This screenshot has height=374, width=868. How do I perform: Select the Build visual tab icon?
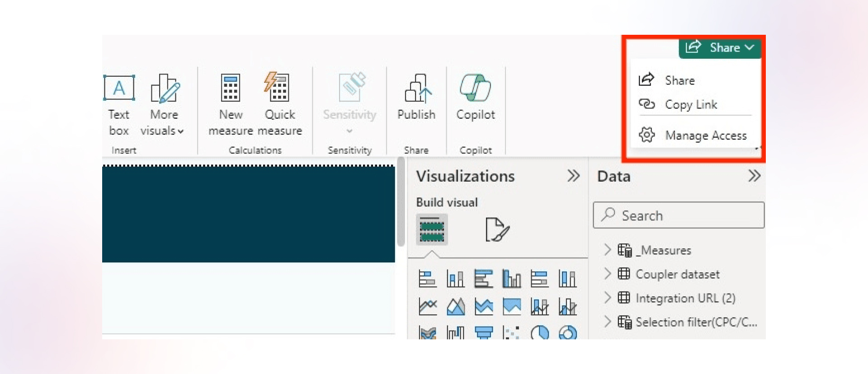[432, 229]
